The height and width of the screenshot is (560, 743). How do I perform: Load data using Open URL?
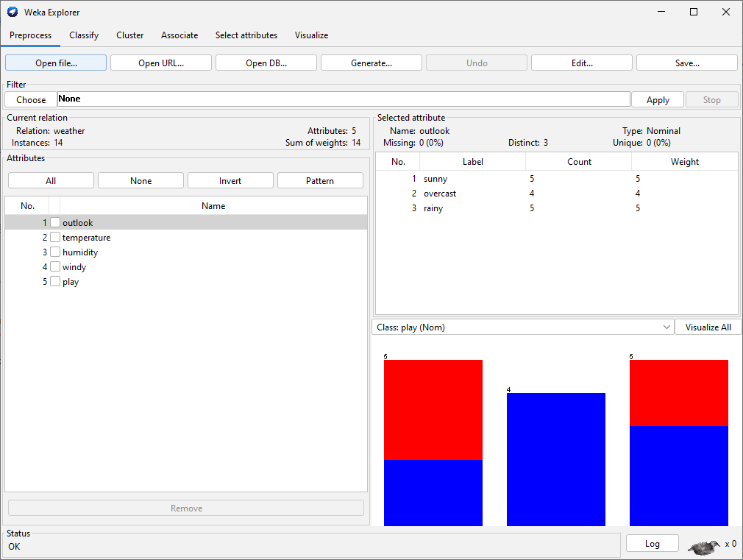(x=160, y=62)
